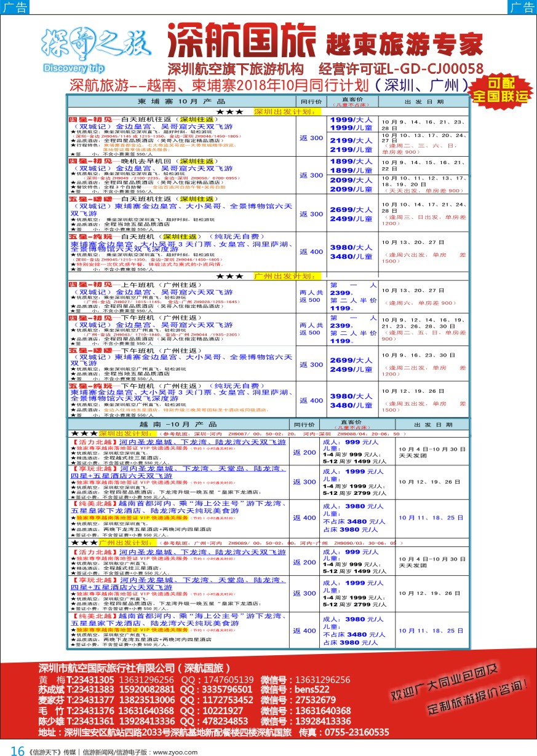Screen dimensions: 537x756
Task: Click page number 16 in footer
Action: (x=17, y=750)
